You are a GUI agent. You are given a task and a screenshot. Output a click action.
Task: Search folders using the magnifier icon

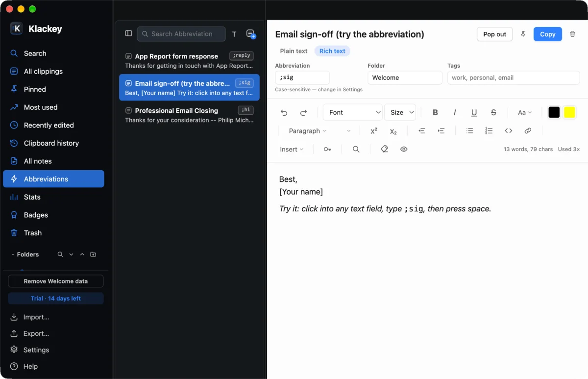click(x=60, y=254)
